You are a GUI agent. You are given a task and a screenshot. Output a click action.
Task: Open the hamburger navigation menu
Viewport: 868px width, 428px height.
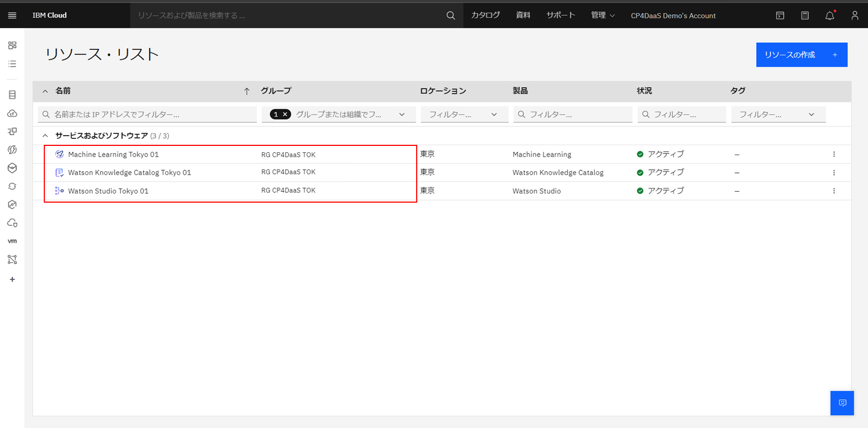[x=12, y=15]
